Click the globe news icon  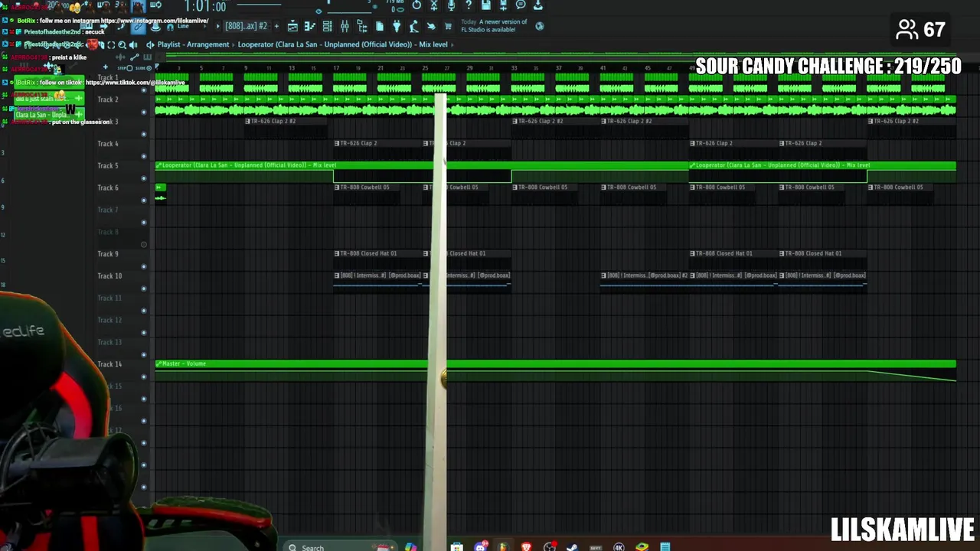pyautogui.click(x=540, y=26)
